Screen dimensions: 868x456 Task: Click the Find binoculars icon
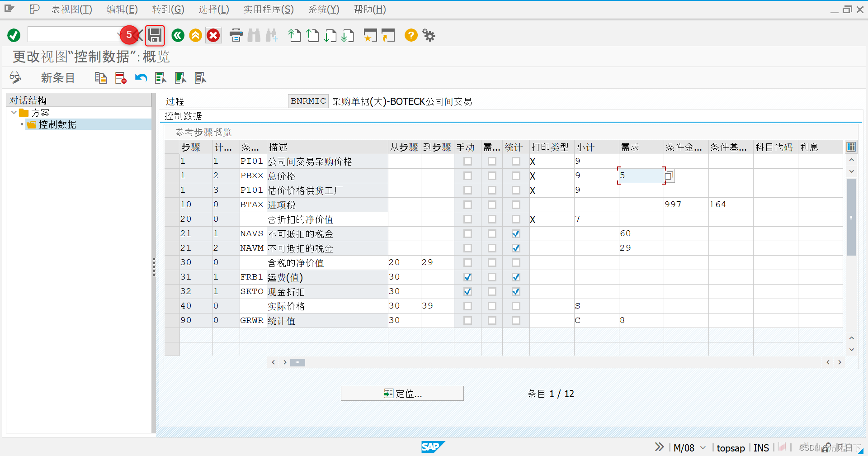tap(254, 35)
